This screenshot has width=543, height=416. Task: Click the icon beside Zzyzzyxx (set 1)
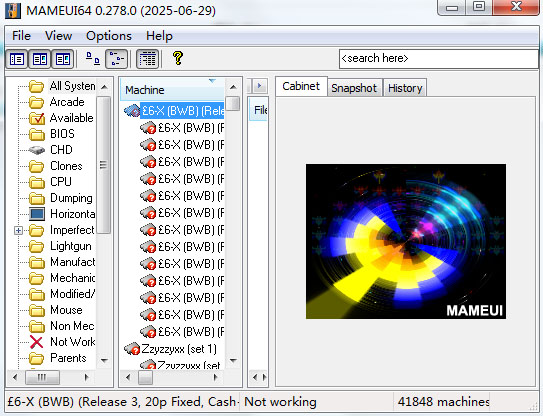click(132, 349)
